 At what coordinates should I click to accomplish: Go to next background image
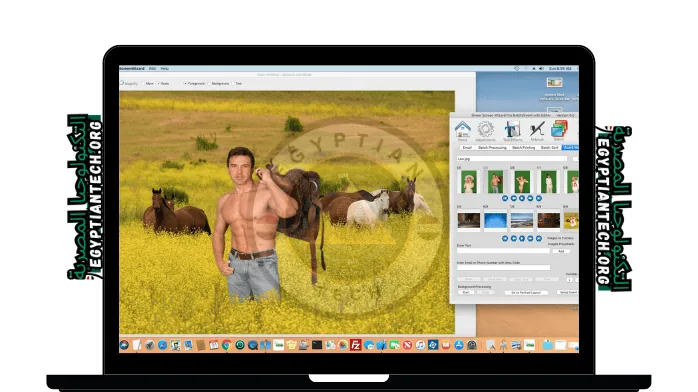point(530,238)
